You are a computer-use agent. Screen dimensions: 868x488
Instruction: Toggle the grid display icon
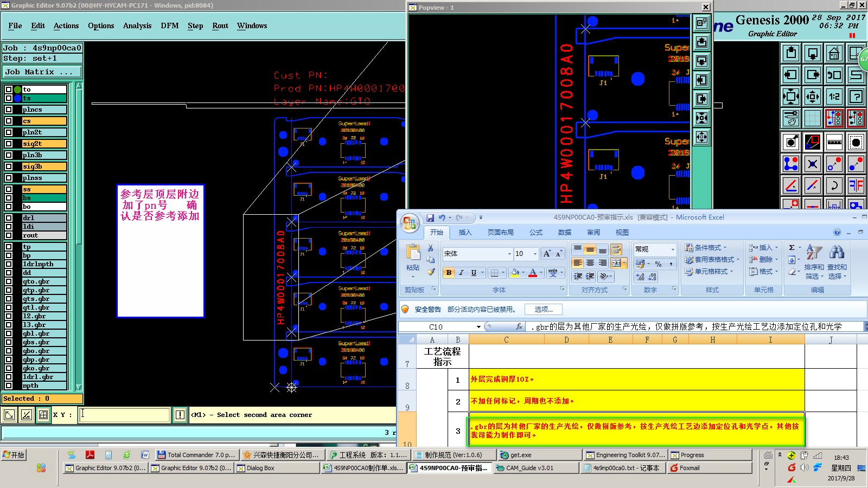pos(813,118)
